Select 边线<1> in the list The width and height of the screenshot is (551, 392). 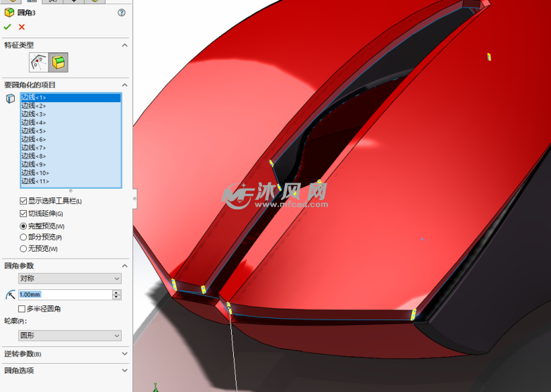pos(71,97)
